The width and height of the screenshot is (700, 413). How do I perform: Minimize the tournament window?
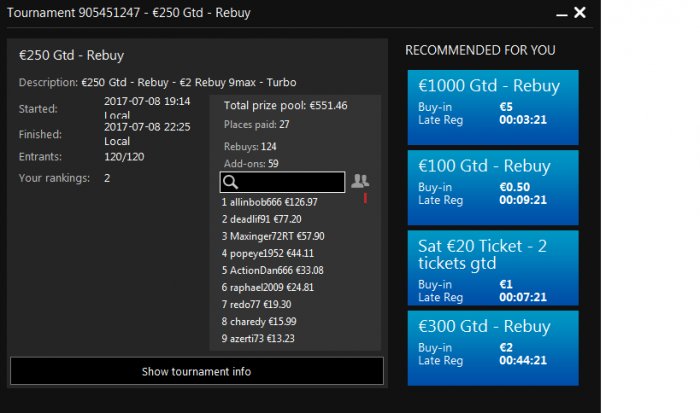tap(561, 14)
